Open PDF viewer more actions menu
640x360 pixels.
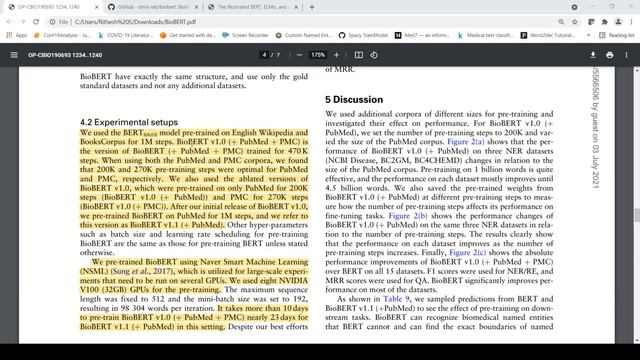pyautogui.click(x=626, y=55)
